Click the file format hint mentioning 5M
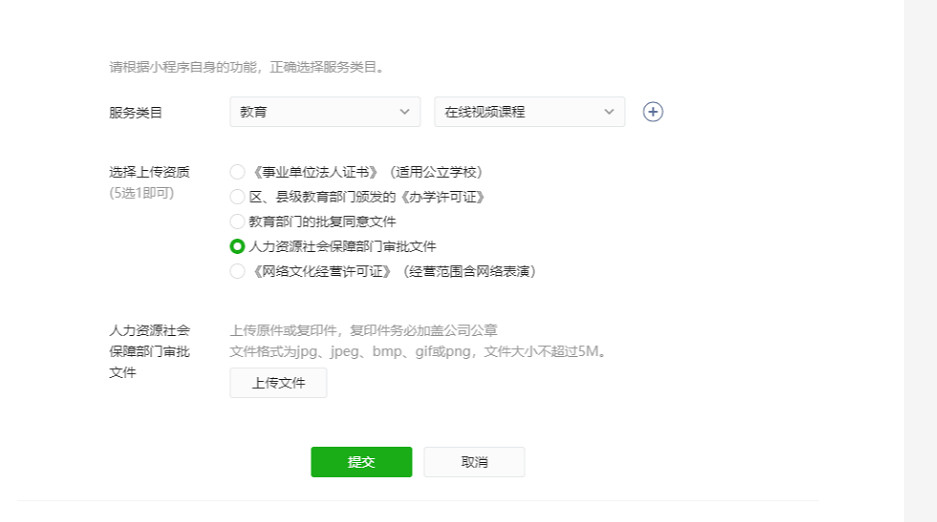The image size is (937, 522). click(418, 352)
